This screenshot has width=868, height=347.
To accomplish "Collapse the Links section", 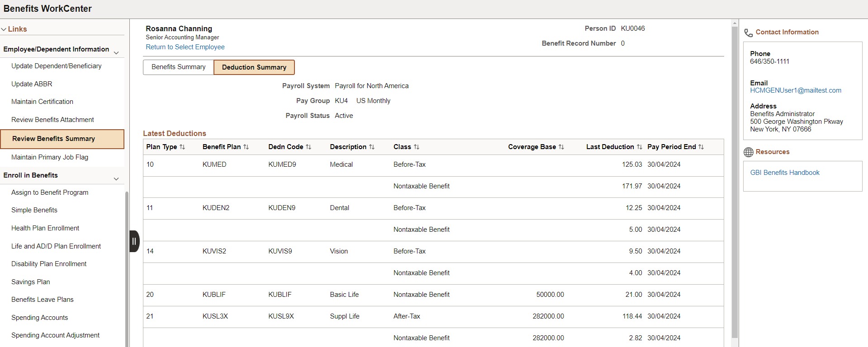I will click(4, 29).
